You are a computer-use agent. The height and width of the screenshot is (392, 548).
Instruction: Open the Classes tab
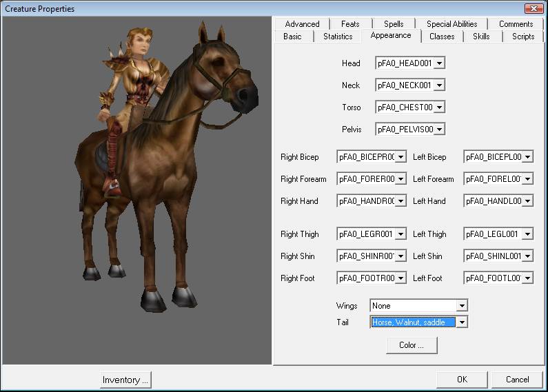[x=442, y=37]
